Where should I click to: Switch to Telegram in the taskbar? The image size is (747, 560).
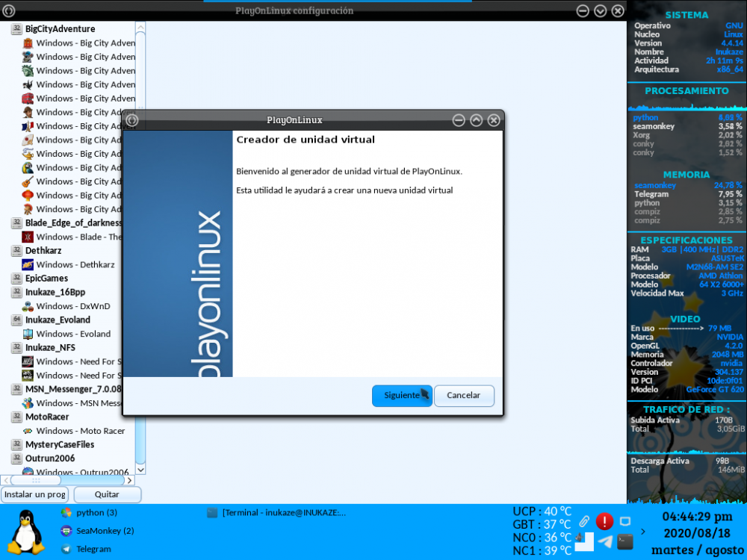tap(93, 549)
